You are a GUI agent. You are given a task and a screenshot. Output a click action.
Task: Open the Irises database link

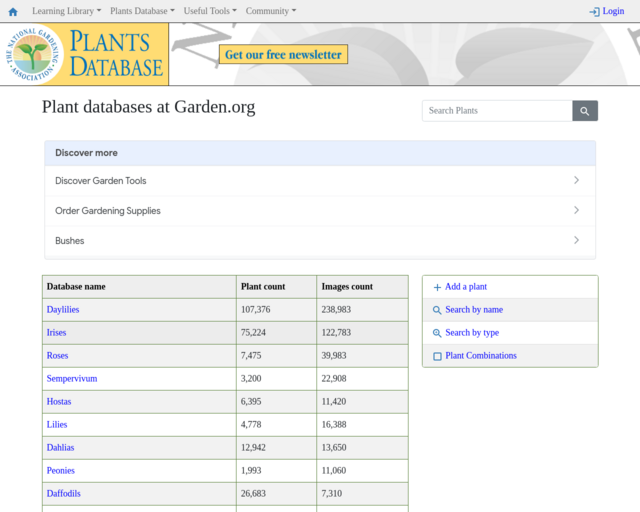coord(56,332)
